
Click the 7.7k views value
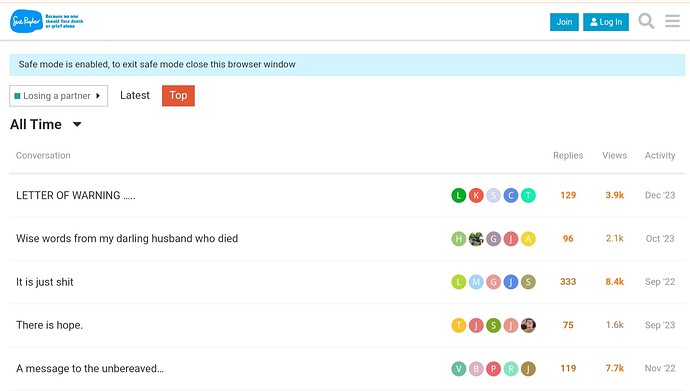(614, 369)
